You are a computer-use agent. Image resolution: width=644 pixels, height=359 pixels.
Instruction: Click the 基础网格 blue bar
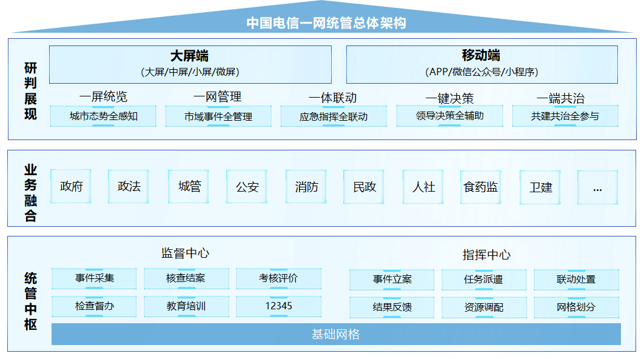336,334
